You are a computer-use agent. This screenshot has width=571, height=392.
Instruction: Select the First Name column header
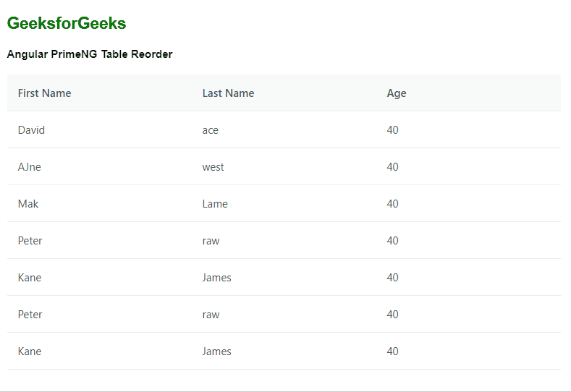click(44, 93)
